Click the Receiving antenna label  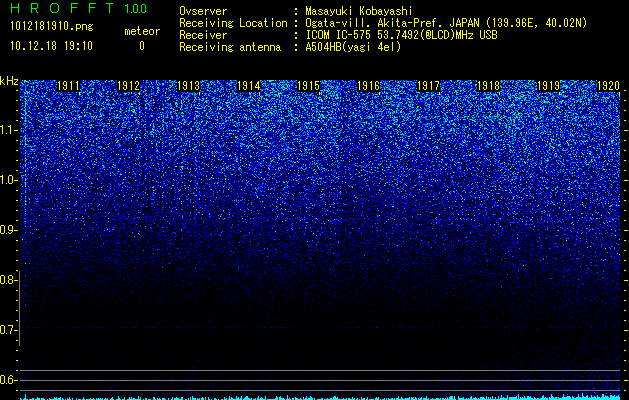pyautogui.click(x=230, y=47)
